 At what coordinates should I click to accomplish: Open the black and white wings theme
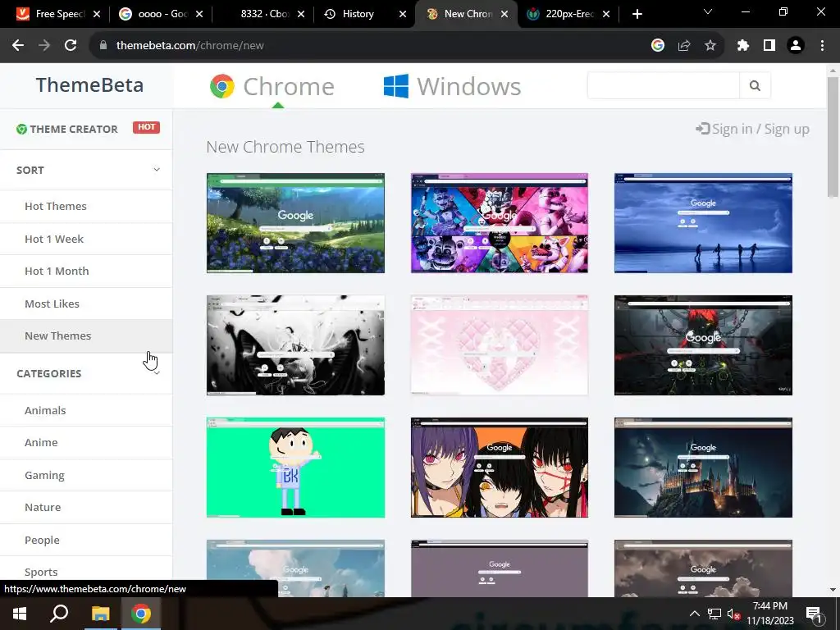pos(295,345)
